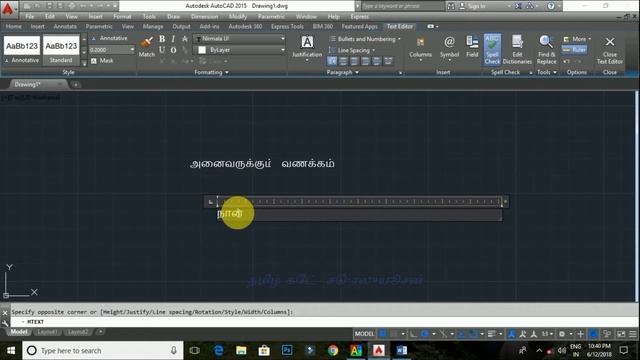
Task: Click the new drawing tab plus button
Action: click(x=76, y=84)
